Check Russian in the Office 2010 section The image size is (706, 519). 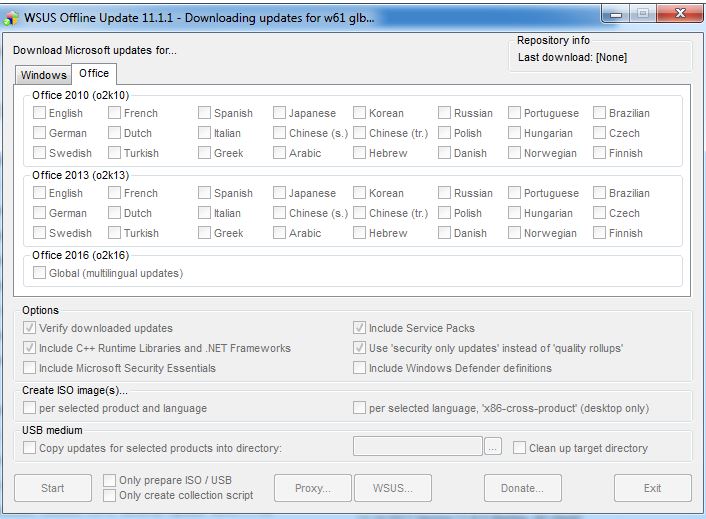tap(444, 113)
